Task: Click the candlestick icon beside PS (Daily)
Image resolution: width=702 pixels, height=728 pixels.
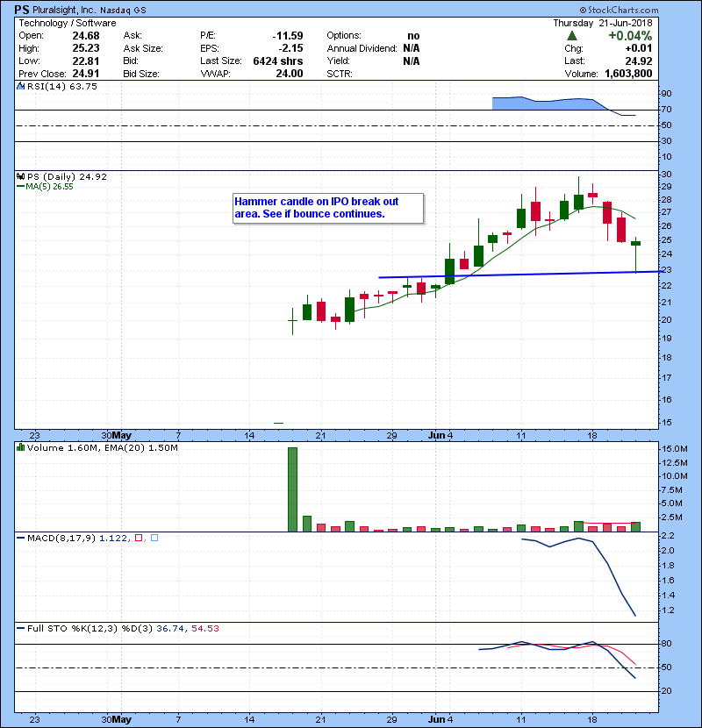Action: pos(21,176)
